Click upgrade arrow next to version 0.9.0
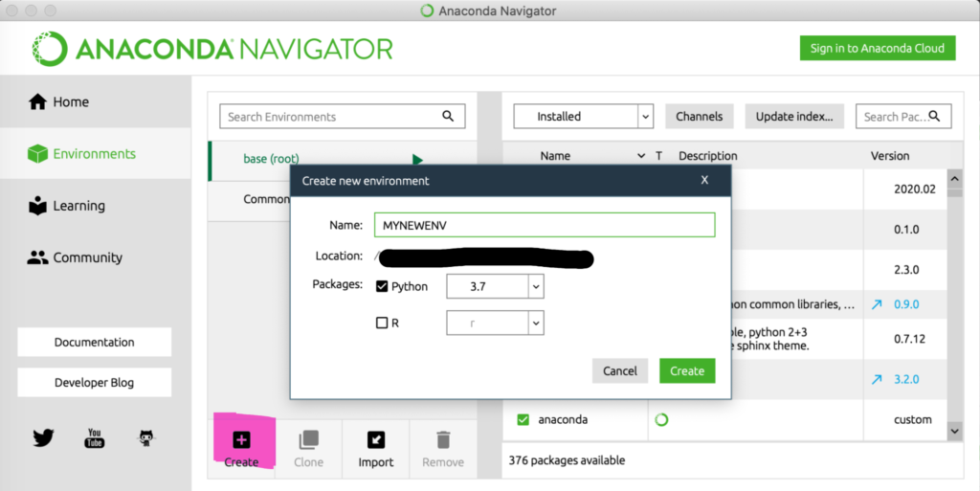 [x=877, y=305]
